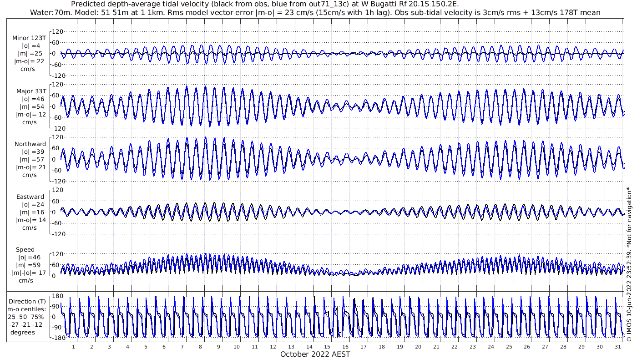Click the day '8' tick on x-axis
Image resolution: width=637 pixels, height=364 pixels.
click(x=200, y=347)
